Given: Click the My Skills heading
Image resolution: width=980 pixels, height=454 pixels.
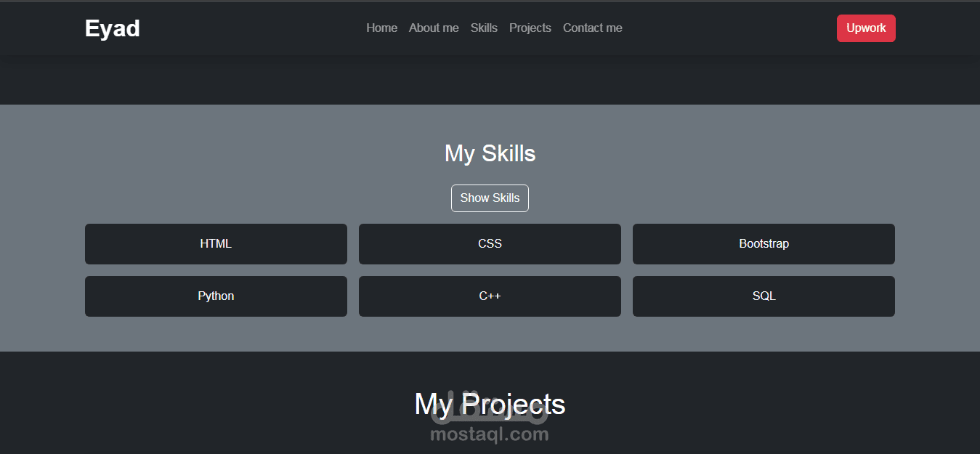Looking at the screenshot, I should [490, 153].
